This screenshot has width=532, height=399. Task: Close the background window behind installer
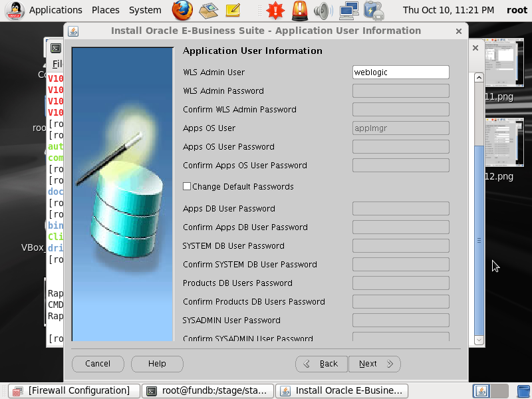tap(475, 48)
